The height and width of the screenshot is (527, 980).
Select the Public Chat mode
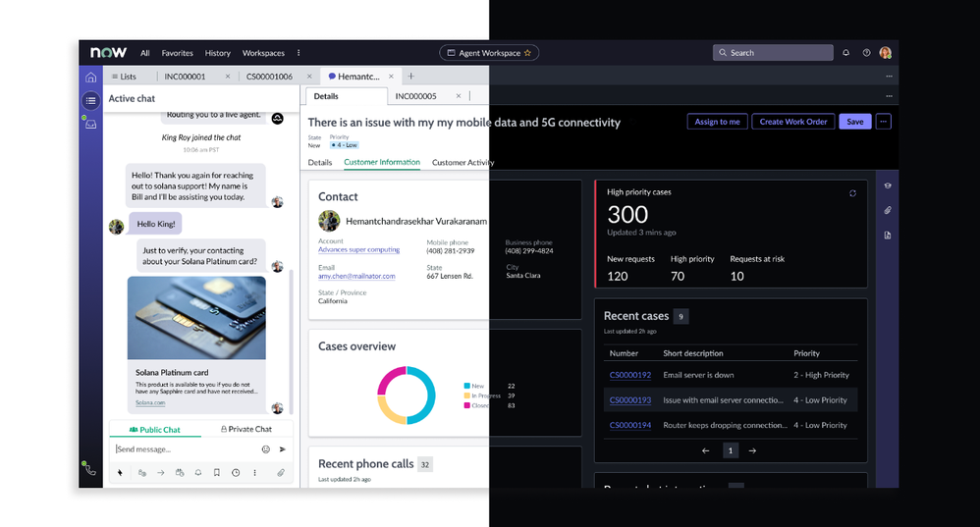coord(155,429)
